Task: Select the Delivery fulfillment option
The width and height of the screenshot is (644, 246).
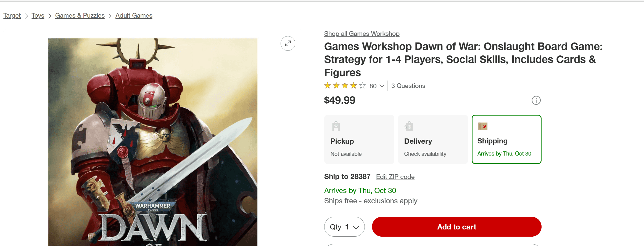Action: pos(433,140)
